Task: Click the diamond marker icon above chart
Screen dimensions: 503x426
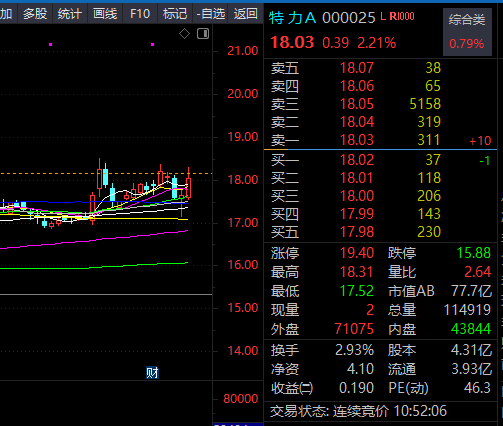Action: click(184, 34)
